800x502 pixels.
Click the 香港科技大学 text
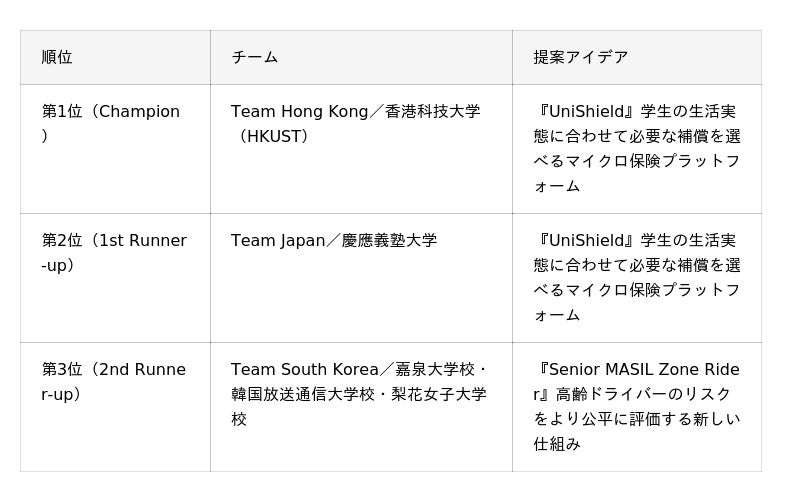[432, 111]
